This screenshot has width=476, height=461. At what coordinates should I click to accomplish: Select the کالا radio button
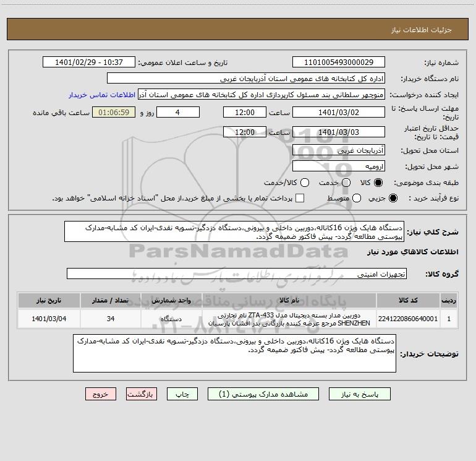coord(378,183)
